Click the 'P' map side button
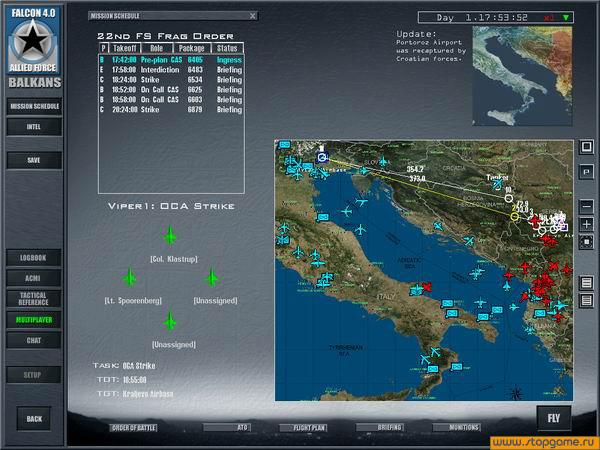The height and width of the screenshot is (450, 600). click(x=587, y=172)
